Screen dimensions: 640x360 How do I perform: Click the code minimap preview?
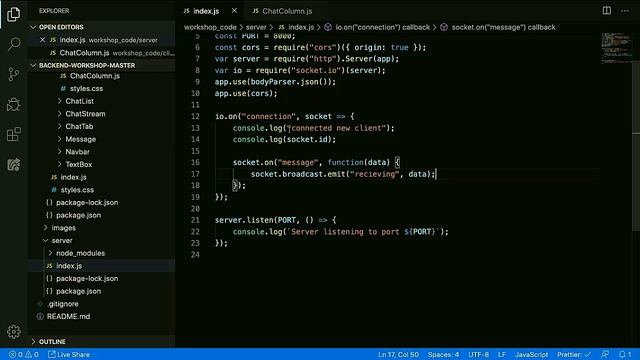616,48
